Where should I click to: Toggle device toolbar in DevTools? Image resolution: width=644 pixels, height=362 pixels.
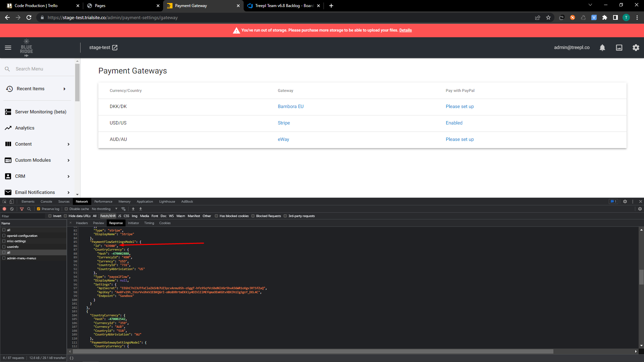tap(11, 202)
